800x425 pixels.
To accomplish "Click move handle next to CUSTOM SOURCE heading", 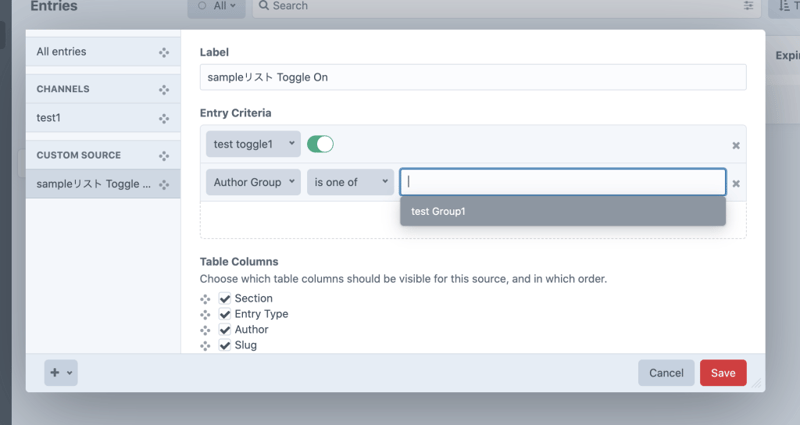I will tap(164, 156).
